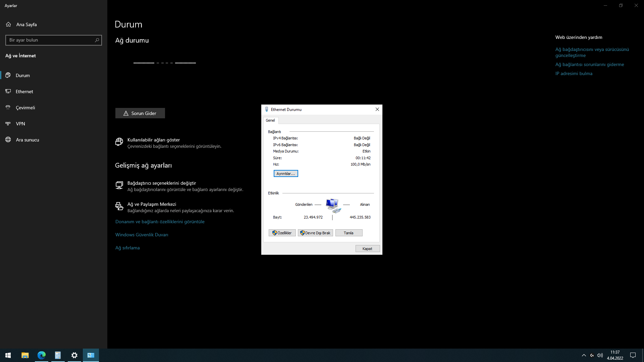Open Windows Güvenlik Duvarı link
The width and height of the screenshot is (644, 362).
(x=142, y=235)
